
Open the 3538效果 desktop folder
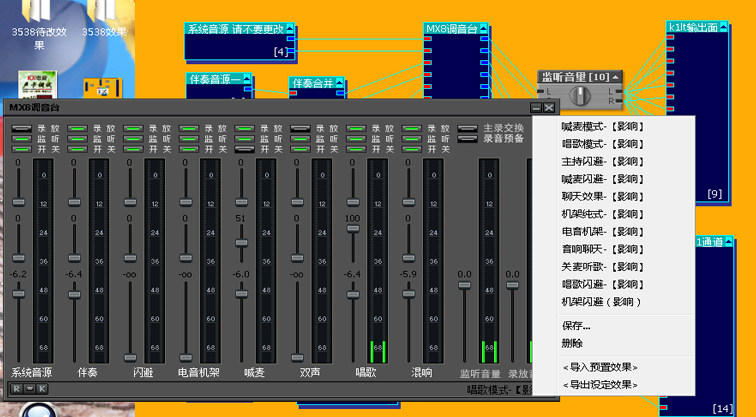(105, 19)
